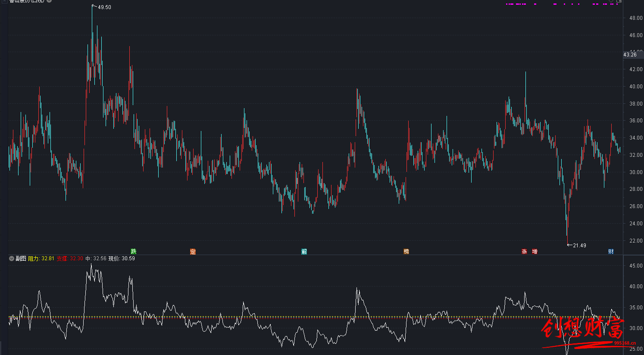Screen dimensions: 644x355
Task: Click the 21.49 low price label
Action: pos(579,246)
